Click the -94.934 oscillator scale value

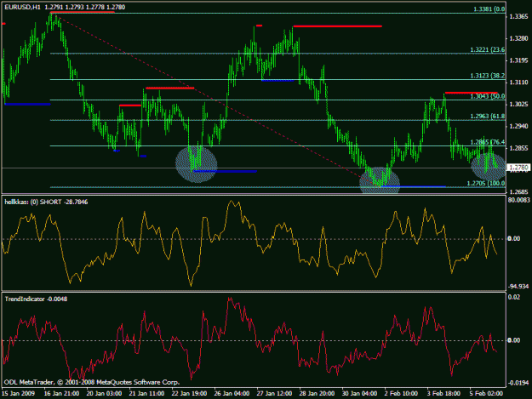518,287
